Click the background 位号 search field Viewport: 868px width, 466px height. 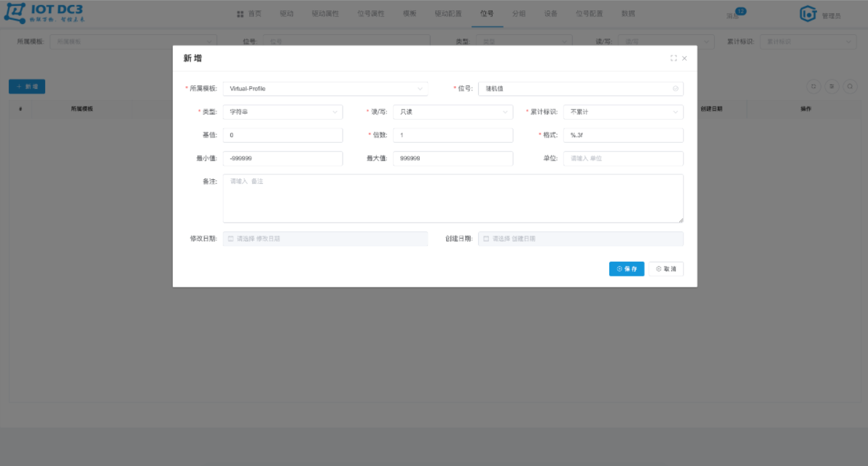point(346,42)
